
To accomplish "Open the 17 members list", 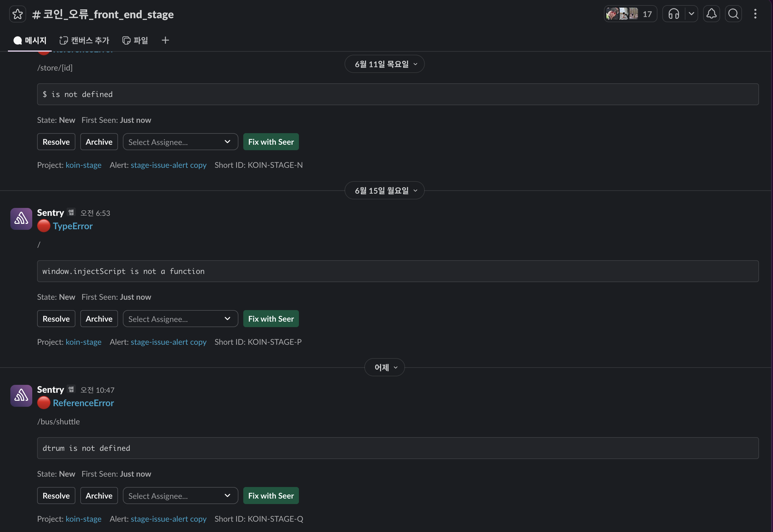I will (x=630, y=14).
